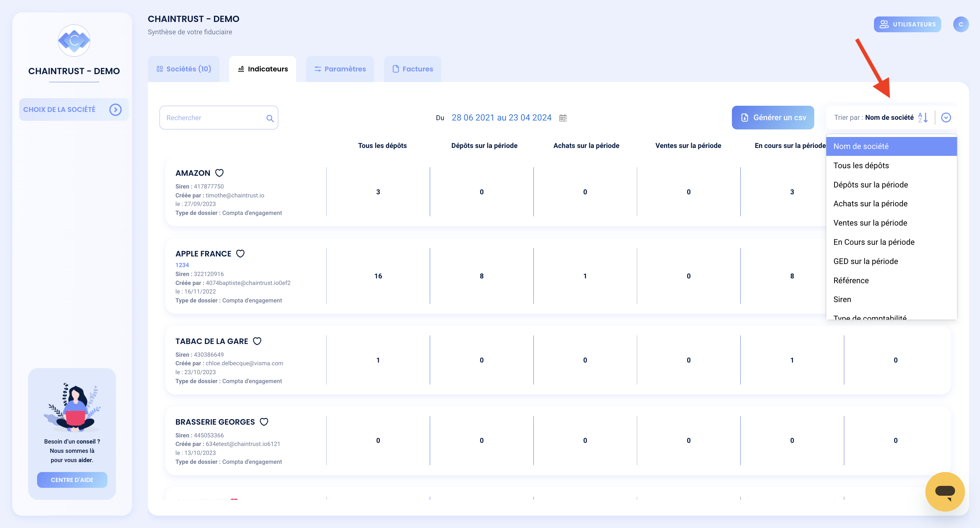Click the arrow icon on Choix de la société
Screen dimensions: 980x528
(x=115, y=110)
